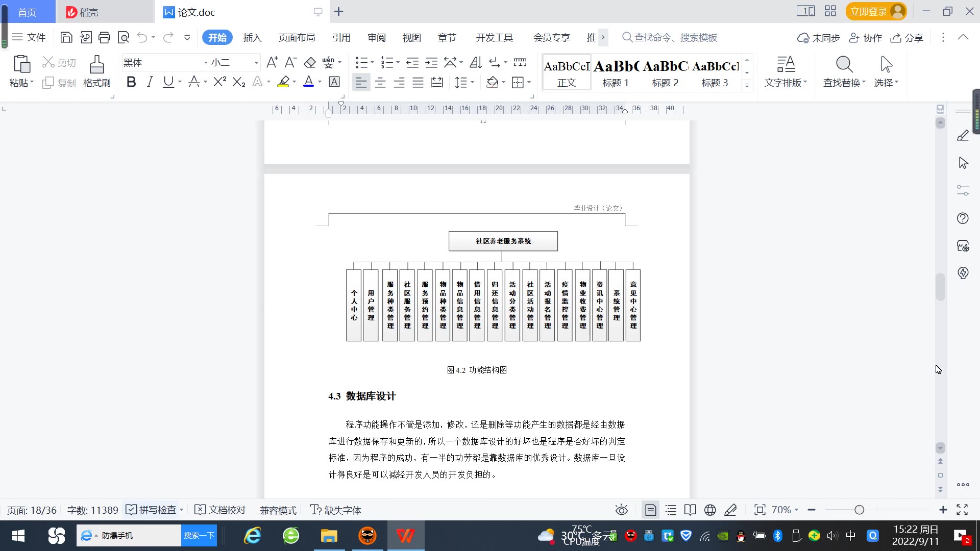Viewport: 980px width, 551px height.
Task: Right align the paragraph
Action: click(399, 82)
